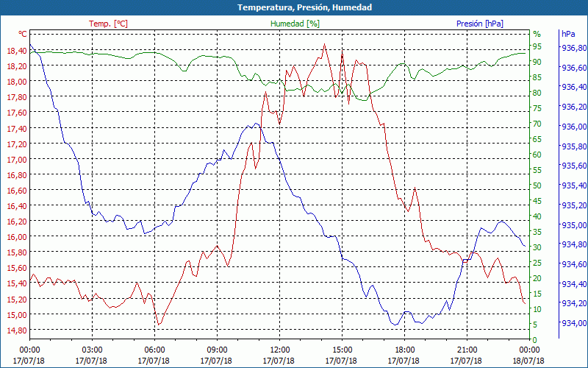Click the 15,60 temperature axis value
Viewport: 588px width, 368px height.
16,268
